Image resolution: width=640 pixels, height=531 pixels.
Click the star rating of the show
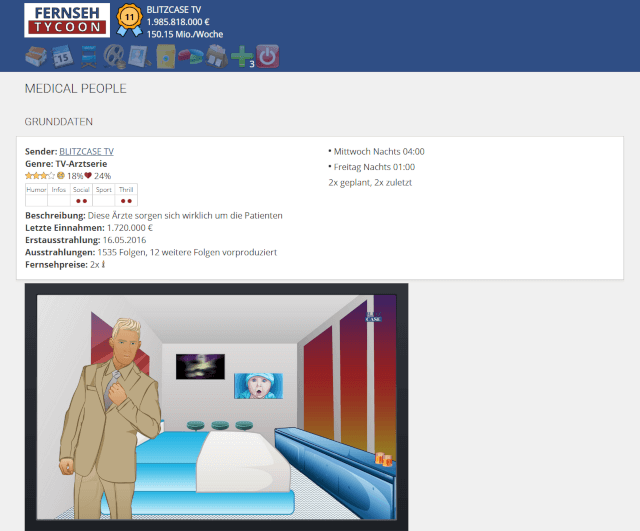[x=40, y=176]
